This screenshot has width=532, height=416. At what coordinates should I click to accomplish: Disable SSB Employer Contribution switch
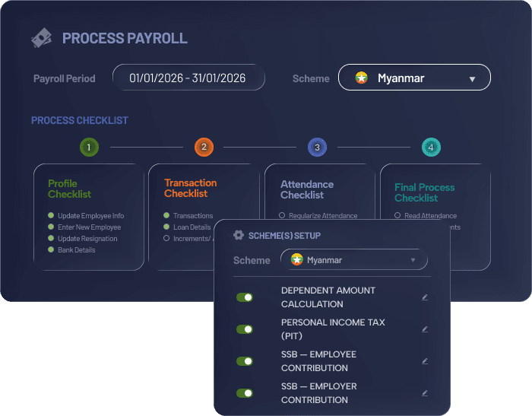(x=245, y=393)
